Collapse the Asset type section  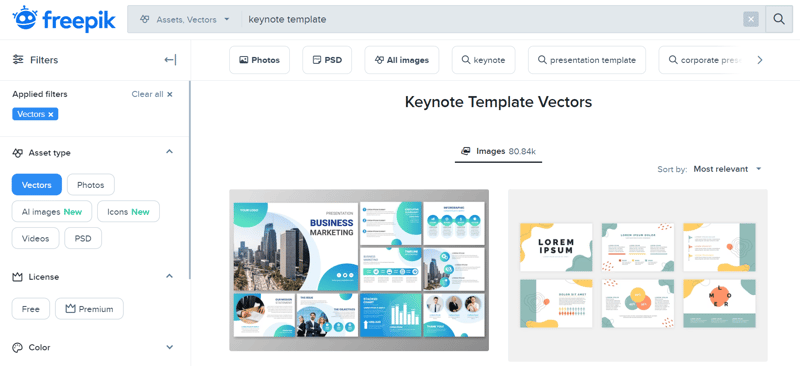point(170,152)
